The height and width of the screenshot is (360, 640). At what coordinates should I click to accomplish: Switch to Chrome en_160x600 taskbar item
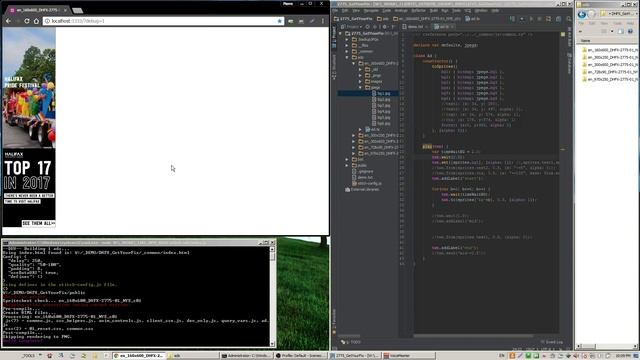point(139,356)
